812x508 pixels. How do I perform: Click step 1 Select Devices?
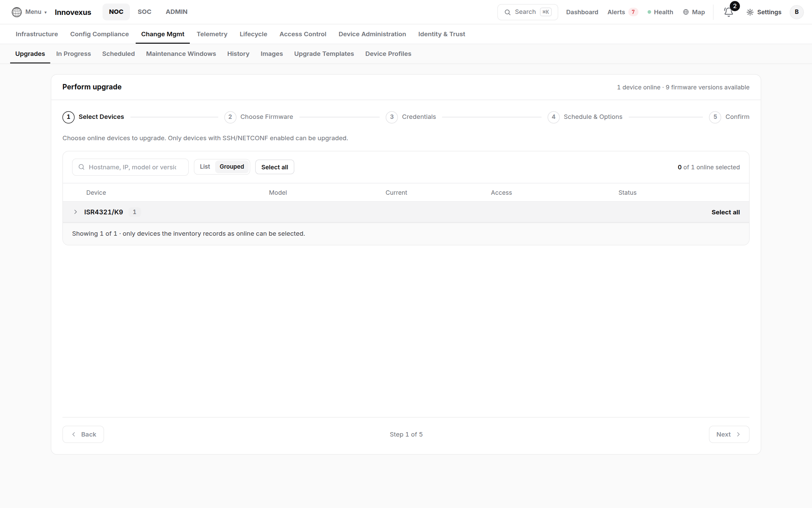pyautogui.click(x=93, y=117)
